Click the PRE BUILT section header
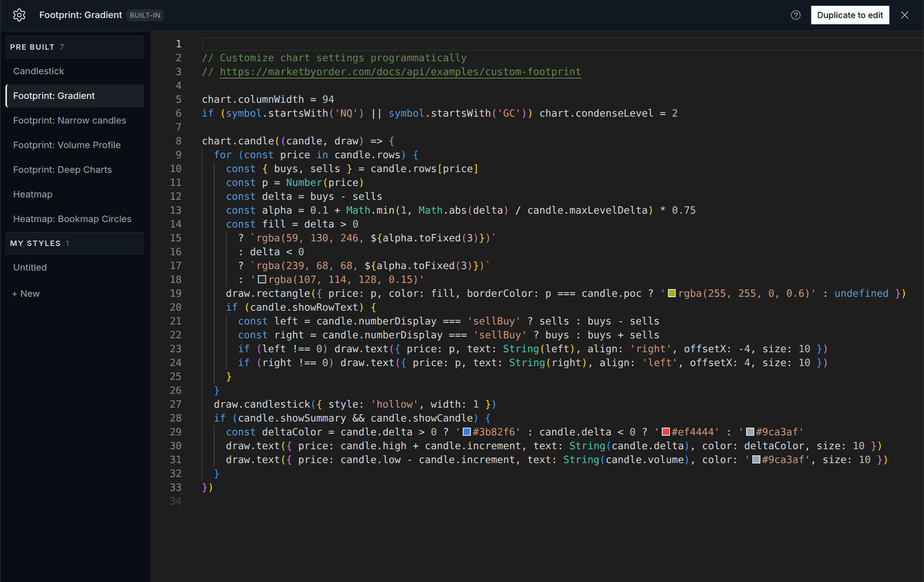Image resolution: width=924 pixels, height=582 pixels. click(75, 47)
